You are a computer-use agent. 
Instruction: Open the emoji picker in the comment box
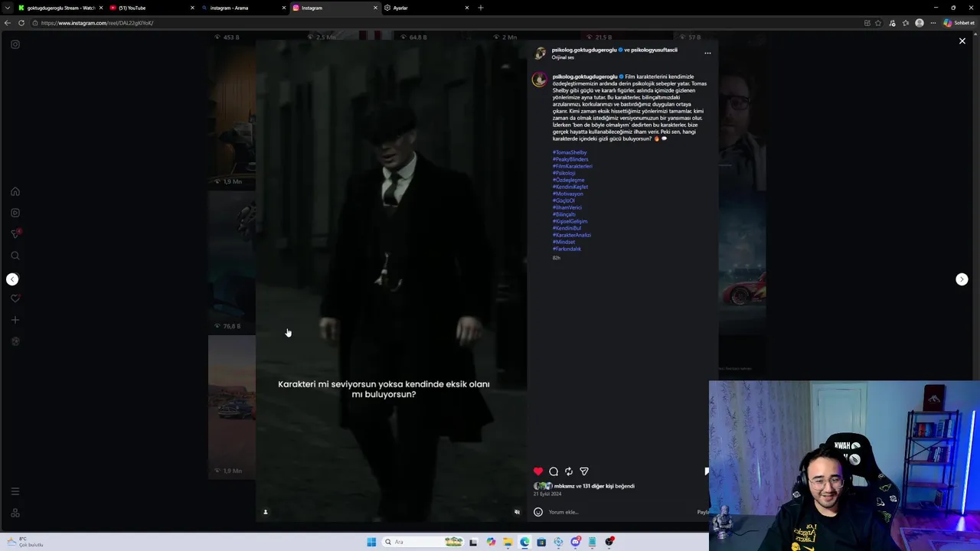click(538, 512)
